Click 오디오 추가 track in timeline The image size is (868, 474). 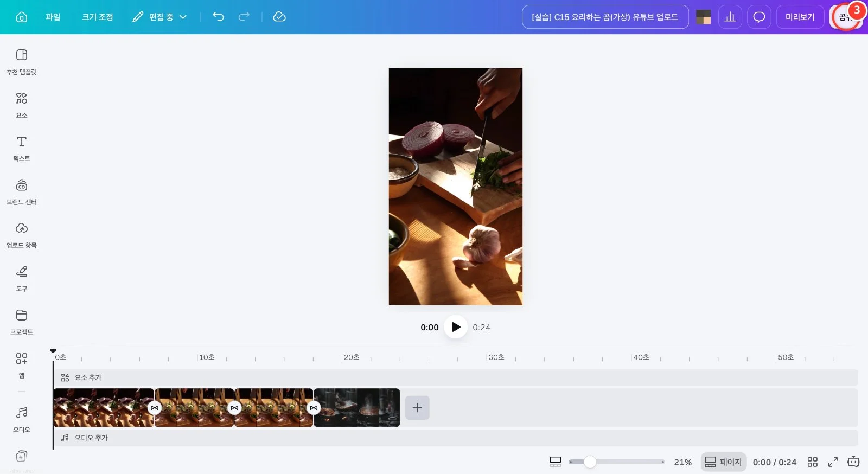pyautogui.click(x=456, y=438)
